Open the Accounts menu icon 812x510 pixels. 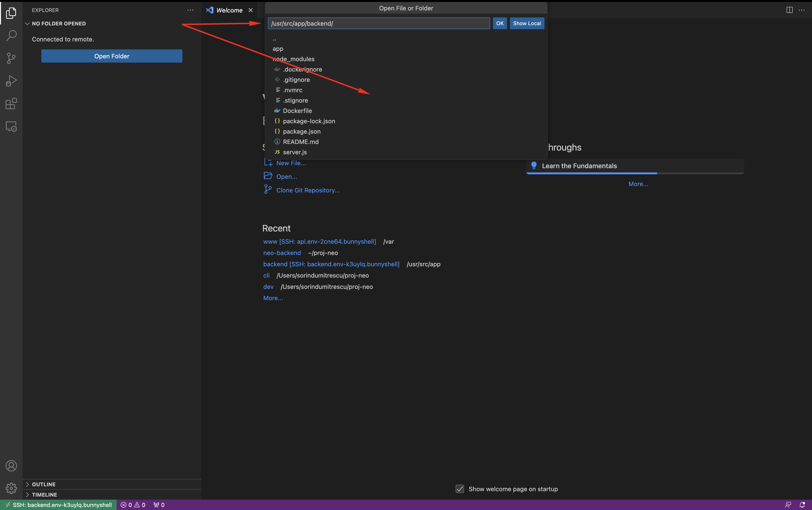(x=11, y=466)
